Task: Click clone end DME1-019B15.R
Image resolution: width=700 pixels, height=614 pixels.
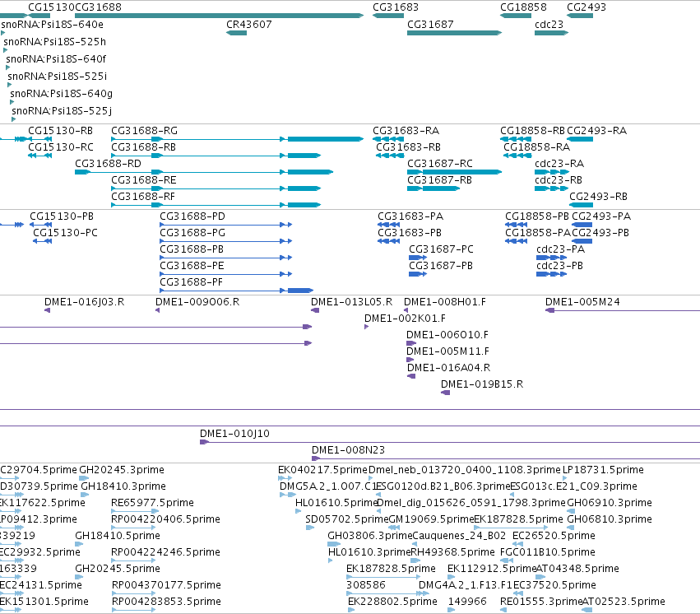Action: tap(445, 393)
